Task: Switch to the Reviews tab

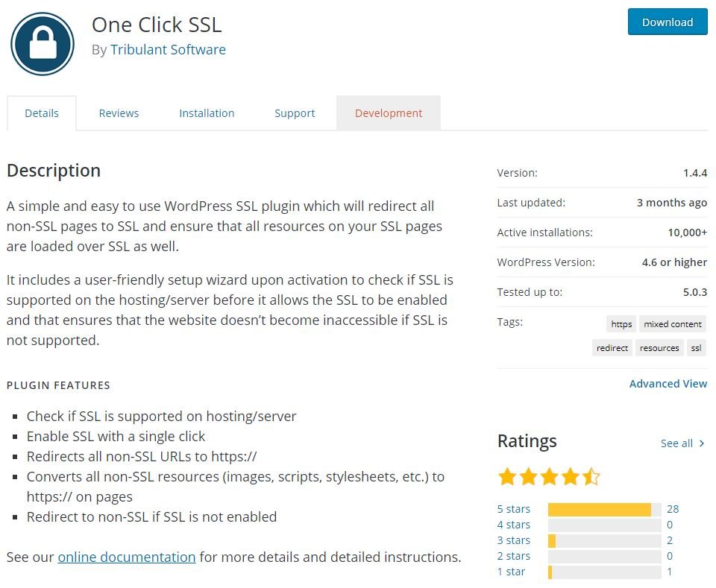Action: coord(119,113)
